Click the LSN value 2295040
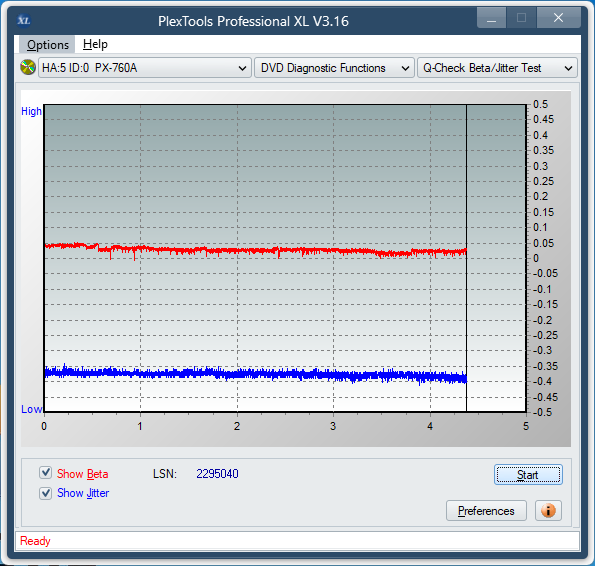The image size is (595, 566). 217,474
